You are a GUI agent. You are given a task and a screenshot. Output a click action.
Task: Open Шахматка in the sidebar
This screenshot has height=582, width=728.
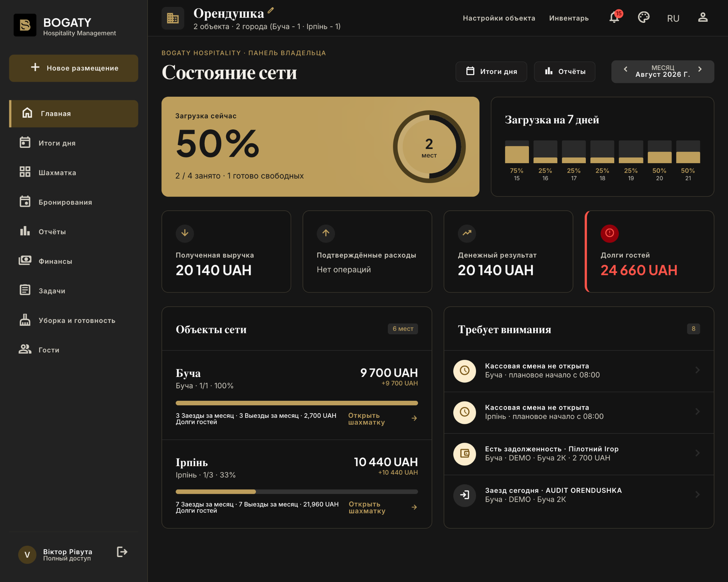pos(74,172)
